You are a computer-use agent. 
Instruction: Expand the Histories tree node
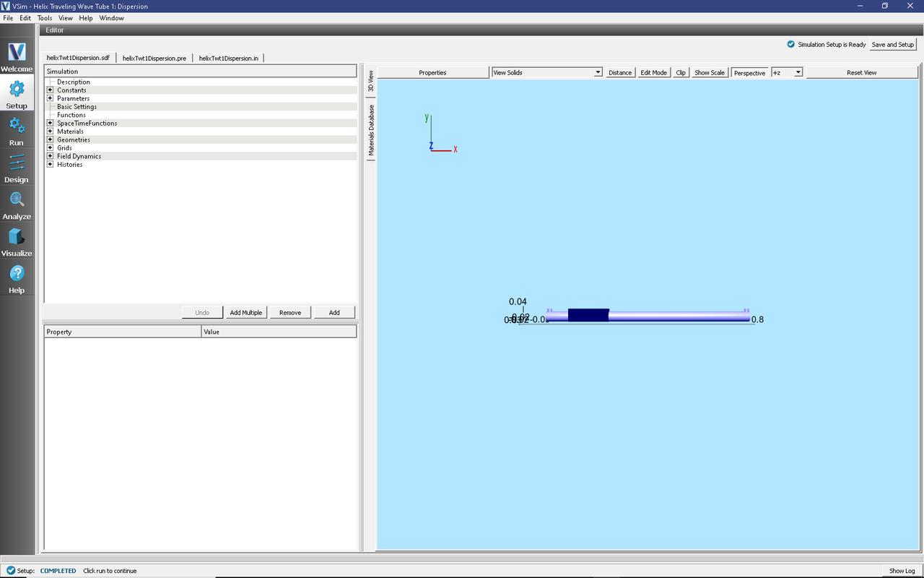pos(50,165)
